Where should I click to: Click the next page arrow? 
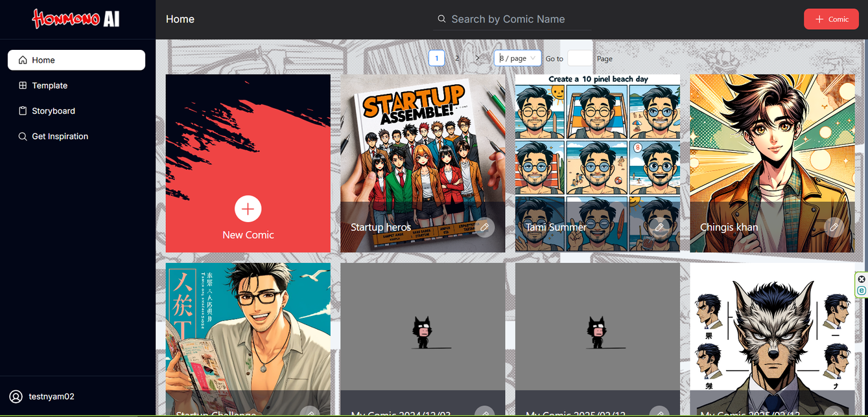point(478,58)
